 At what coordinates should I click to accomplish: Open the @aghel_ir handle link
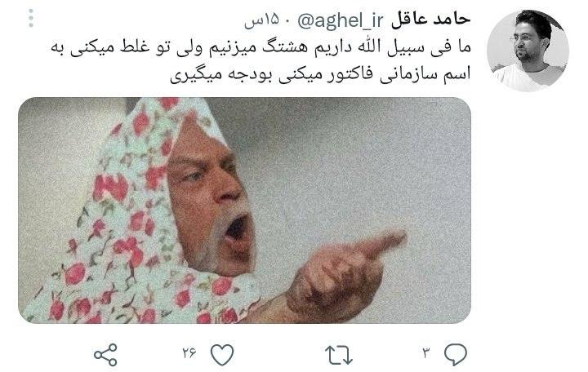click(x=341, y=21)
